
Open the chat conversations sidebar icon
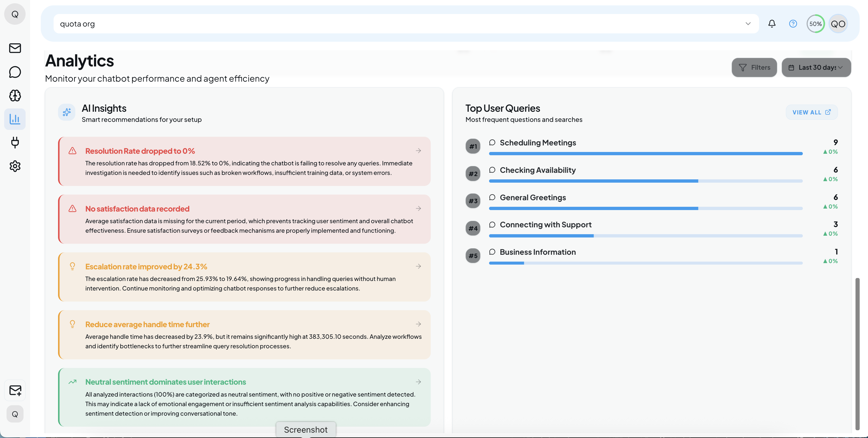click(15, 72)
